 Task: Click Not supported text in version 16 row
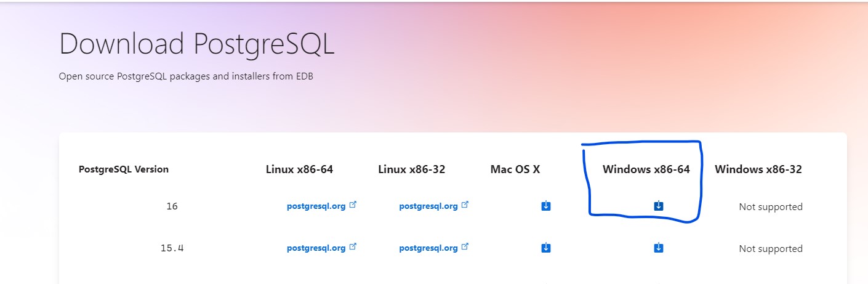pos(770,207)
